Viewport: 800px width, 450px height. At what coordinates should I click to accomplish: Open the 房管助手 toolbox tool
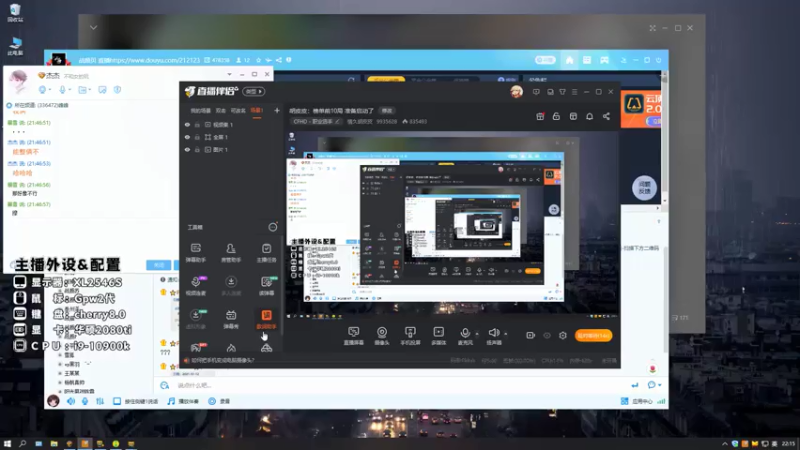point(231,253)
